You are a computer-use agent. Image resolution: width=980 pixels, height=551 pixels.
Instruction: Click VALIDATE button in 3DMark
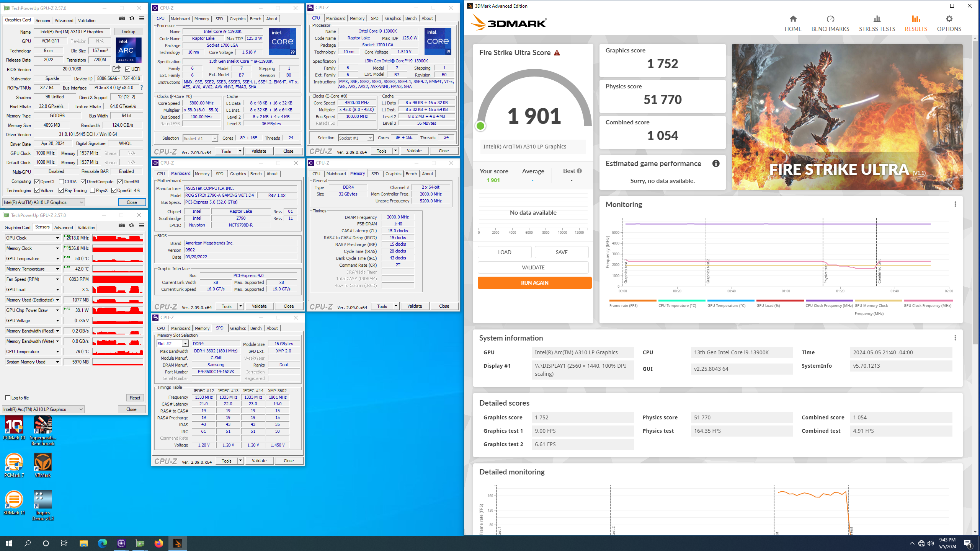(x=533, y=267)
